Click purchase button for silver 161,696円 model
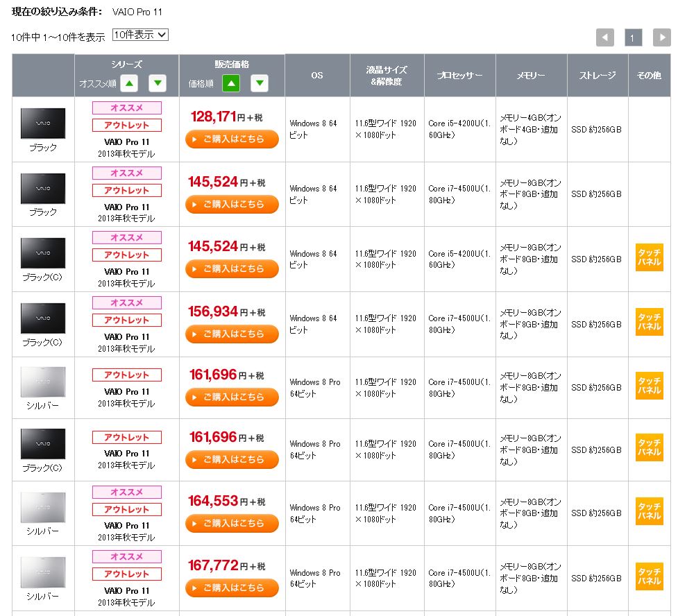This screenshot has width=678, height=616. [x=232, y=397]
